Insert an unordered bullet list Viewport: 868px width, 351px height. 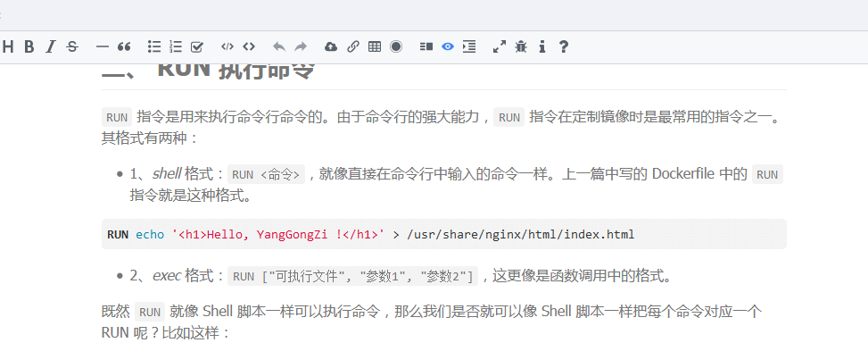click(154, 47)
